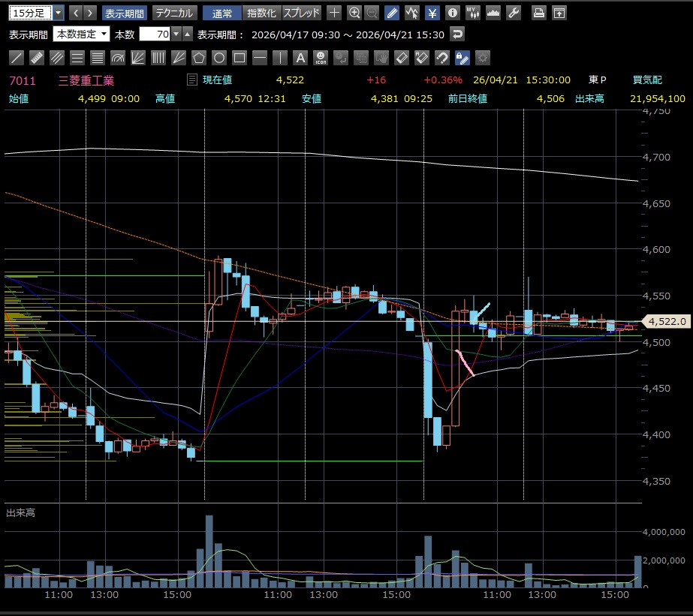Open the 15分足 timeframe dropdown

30,13
